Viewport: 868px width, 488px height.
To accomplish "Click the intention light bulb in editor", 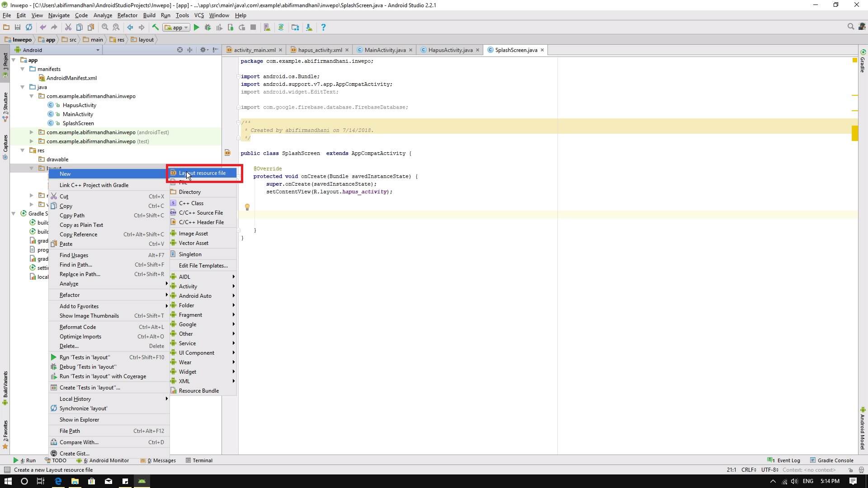I will tap(247, 207).
